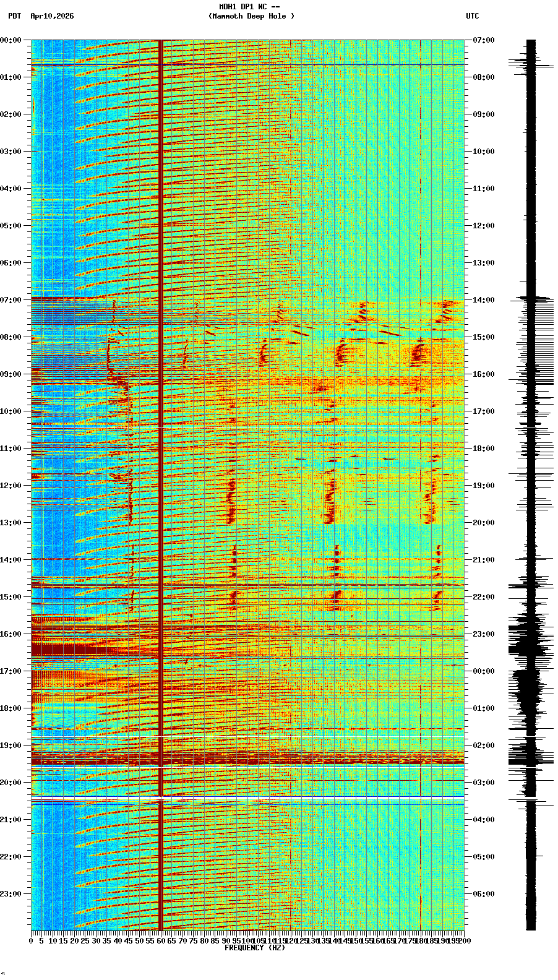Click the 12:00 PDT time label
This screenshot has width=558, height=980.
(11, 486)
